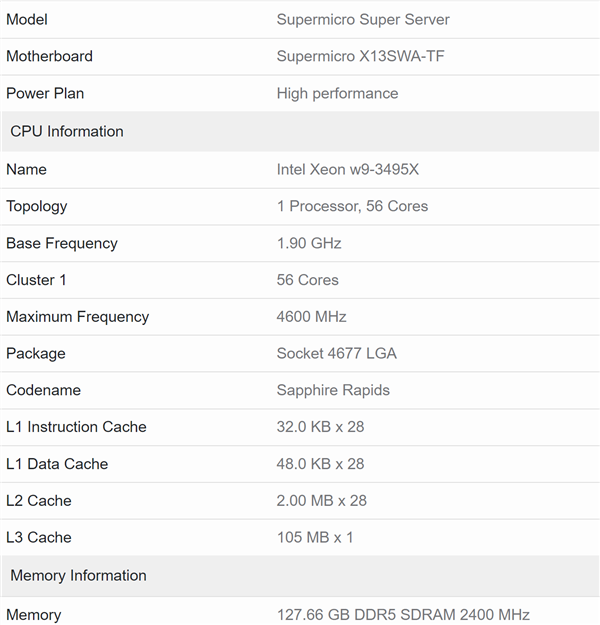Click the CPU Information section header
Viewport: 600px width, 625px height.
click(67, 131)
